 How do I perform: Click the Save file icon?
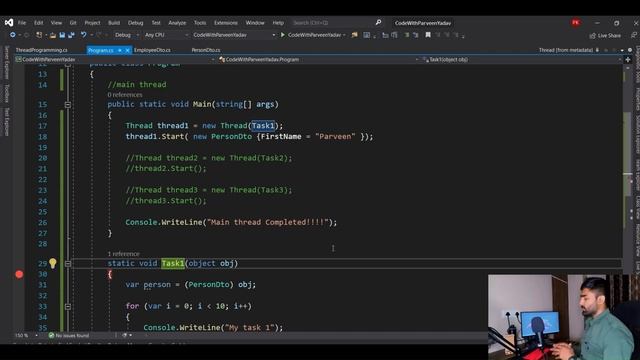[x=62, y=35]
